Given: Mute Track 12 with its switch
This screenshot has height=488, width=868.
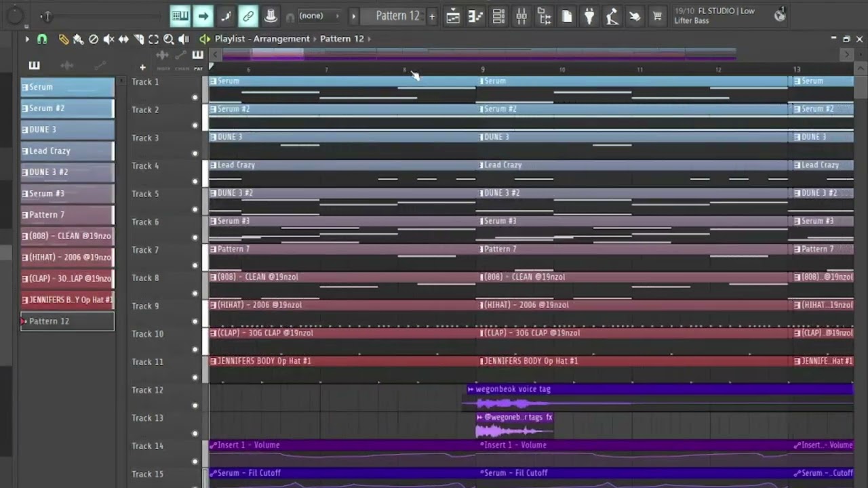Looking at the screenshot, I should point(195,405).
